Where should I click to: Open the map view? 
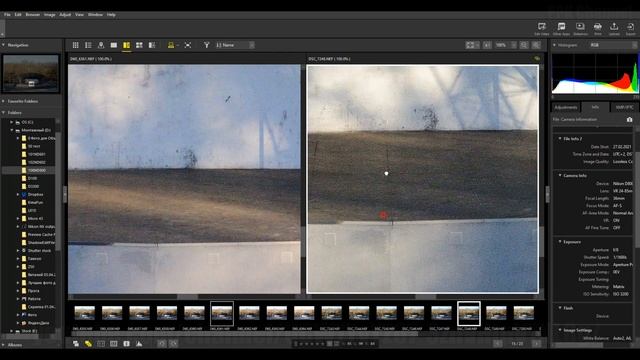[101, 45]
